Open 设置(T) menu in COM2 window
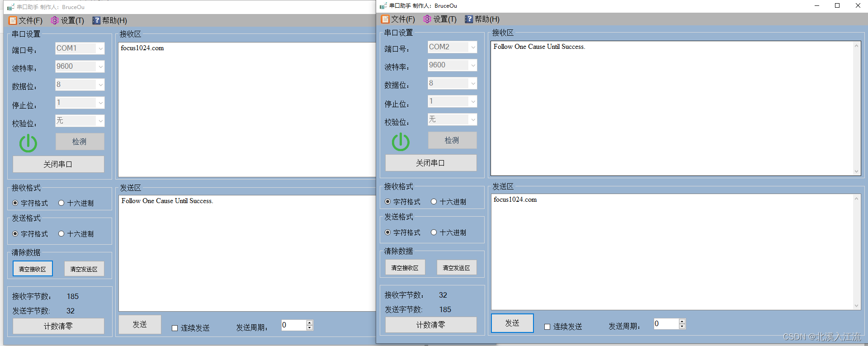This screenshot has height=346, width=868. point(440,19)
